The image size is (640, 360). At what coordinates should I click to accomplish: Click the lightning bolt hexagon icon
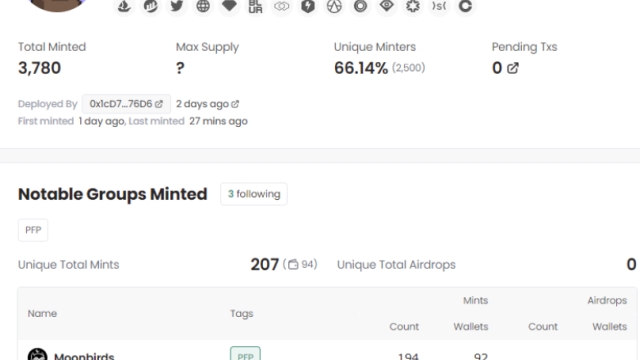point(308,6)
